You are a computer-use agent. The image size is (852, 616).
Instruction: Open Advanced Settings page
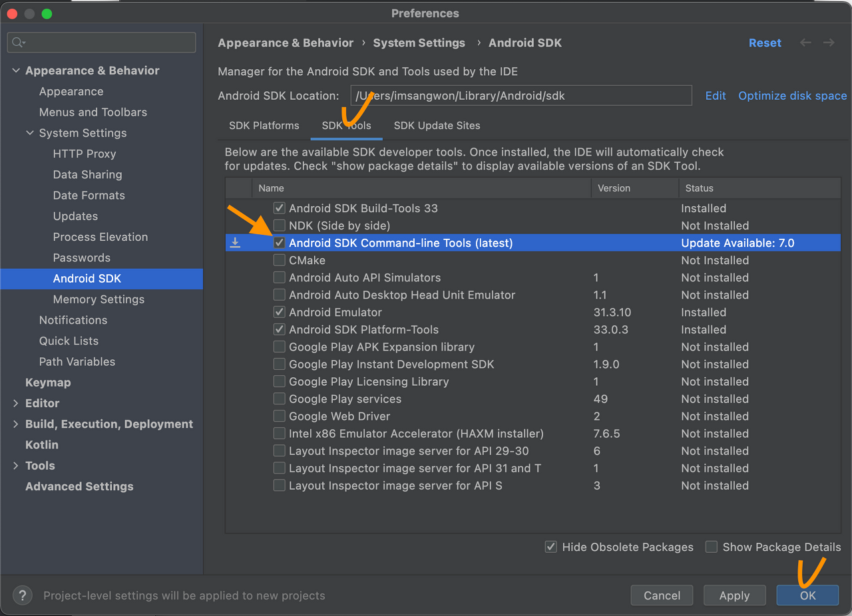(79, 486)
